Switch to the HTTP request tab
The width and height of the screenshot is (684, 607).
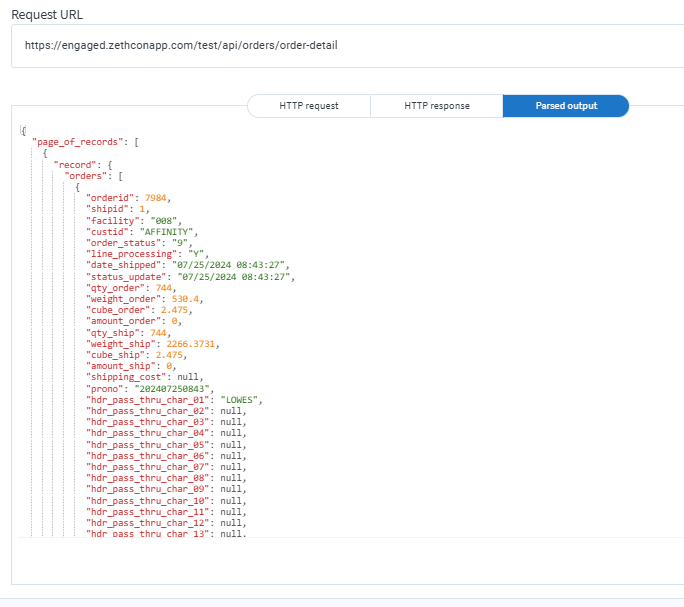click(308, 106)
